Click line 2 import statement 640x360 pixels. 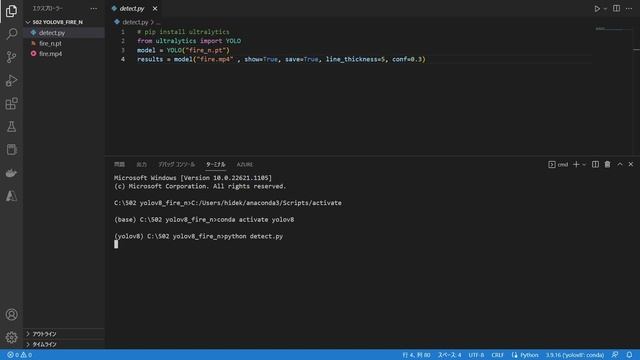point(189,41)
